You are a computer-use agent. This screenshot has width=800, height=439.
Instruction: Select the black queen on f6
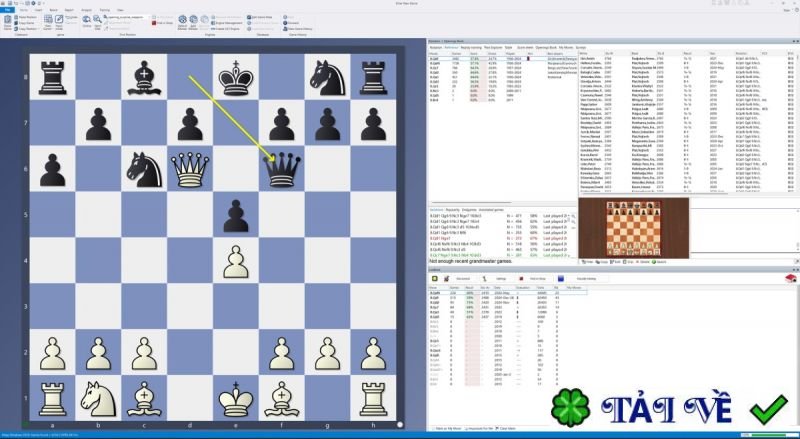(282, 168)
